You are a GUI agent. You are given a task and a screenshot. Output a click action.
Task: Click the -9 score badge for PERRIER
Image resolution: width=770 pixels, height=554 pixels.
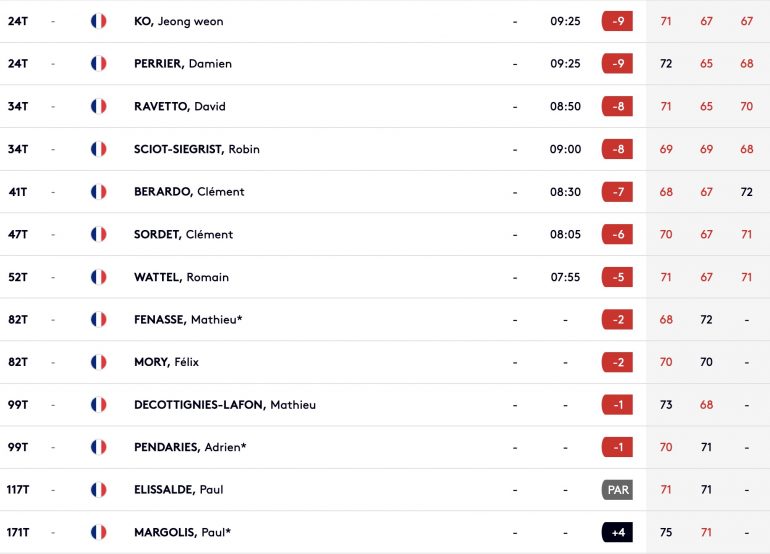pos(617,63)
